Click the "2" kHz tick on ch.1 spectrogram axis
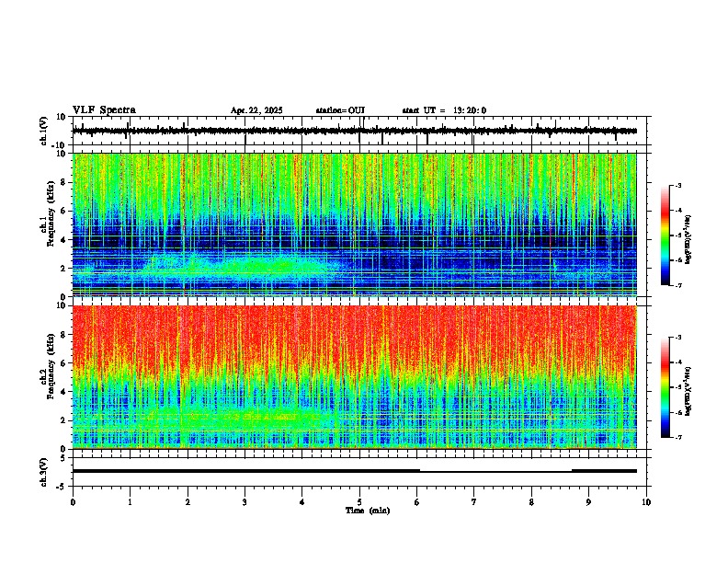Viewport: 728px width, 563px height. [63, 268]
